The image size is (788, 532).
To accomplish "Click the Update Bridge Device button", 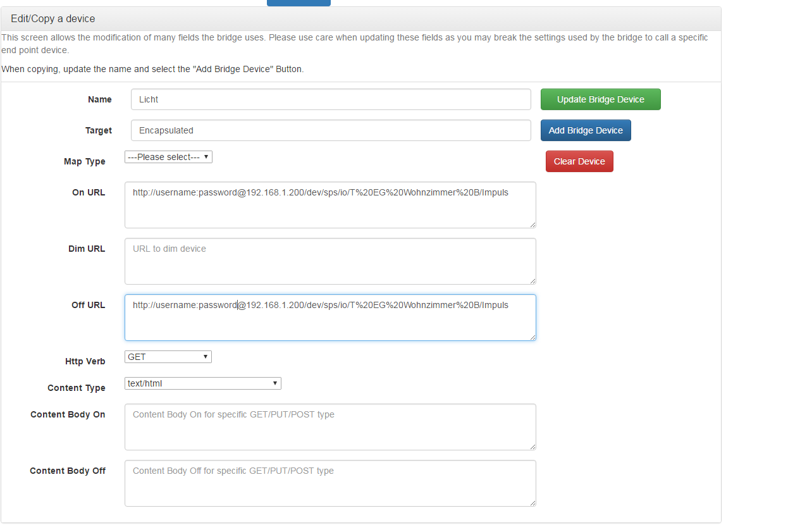I will 600,99.
